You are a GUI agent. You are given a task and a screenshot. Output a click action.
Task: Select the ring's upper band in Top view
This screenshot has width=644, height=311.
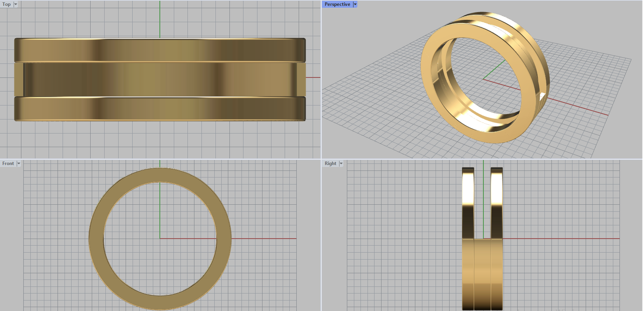tap(160, 50)
